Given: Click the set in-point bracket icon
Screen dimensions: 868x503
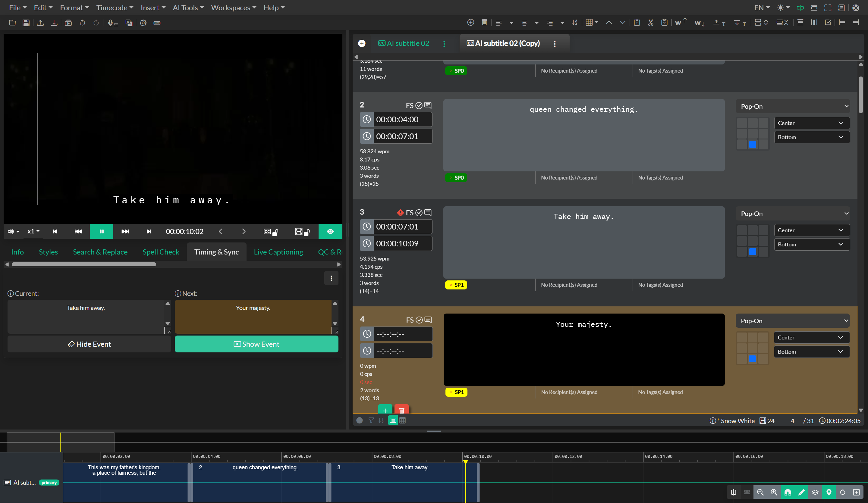Looking at the screenshot, I should pos(842,22).
